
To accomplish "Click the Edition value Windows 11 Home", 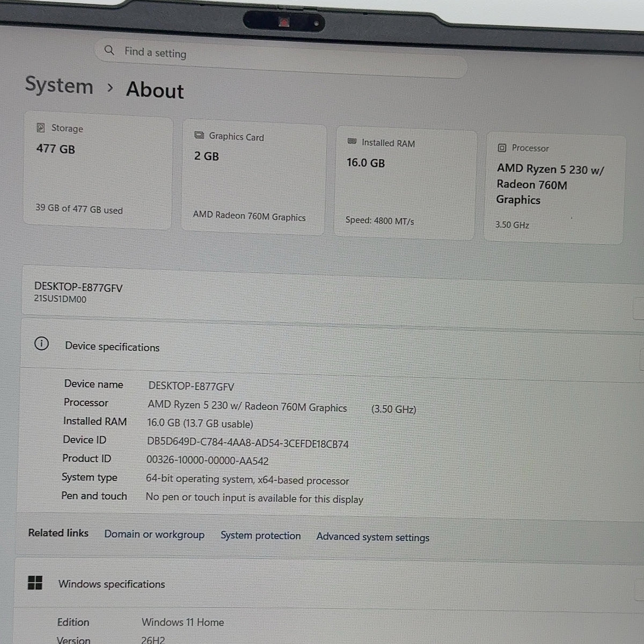I will tap(182, 622).
